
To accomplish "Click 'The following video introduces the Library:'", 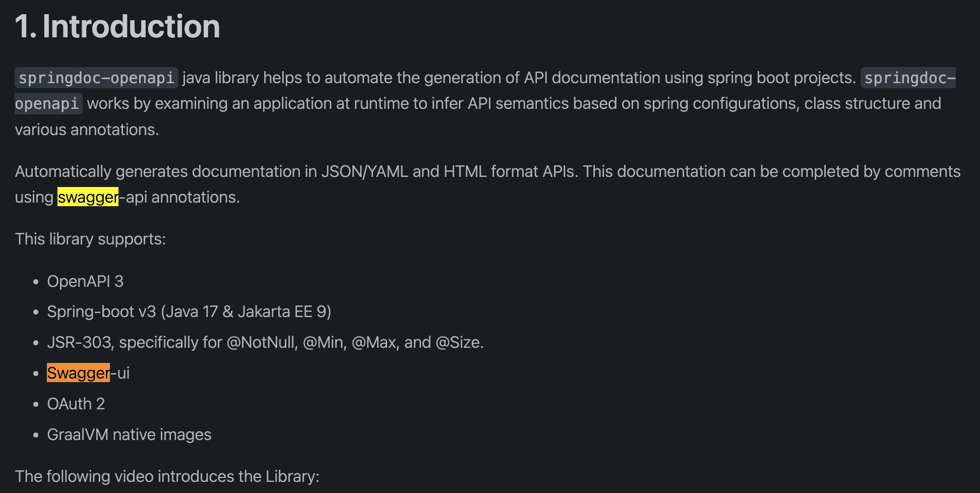I will [167, 476].
